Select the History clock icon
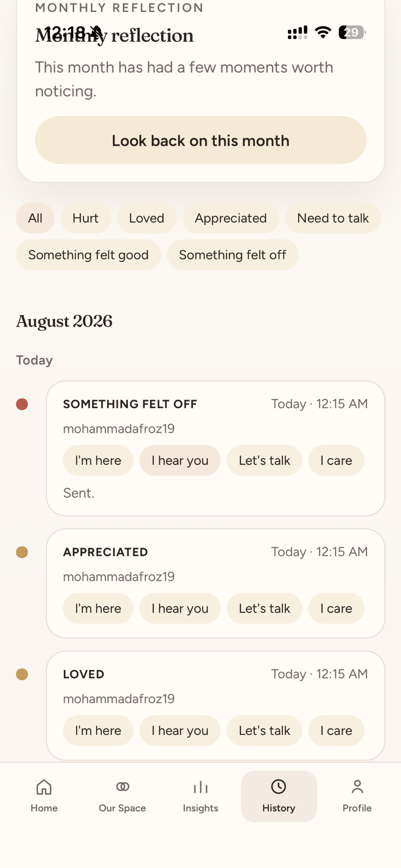Image resolution: width=401 pixels, height=868 pixels. [x=279, y=787]
